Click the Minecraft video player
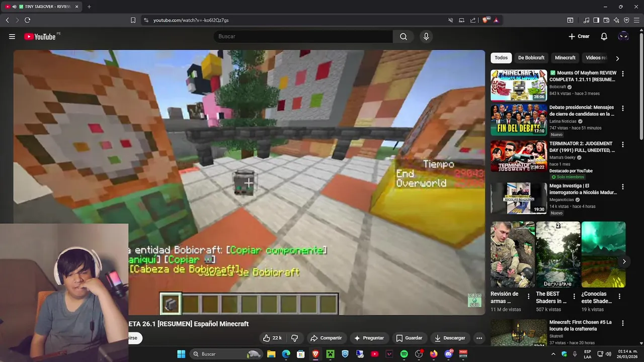 pos(249,182)
